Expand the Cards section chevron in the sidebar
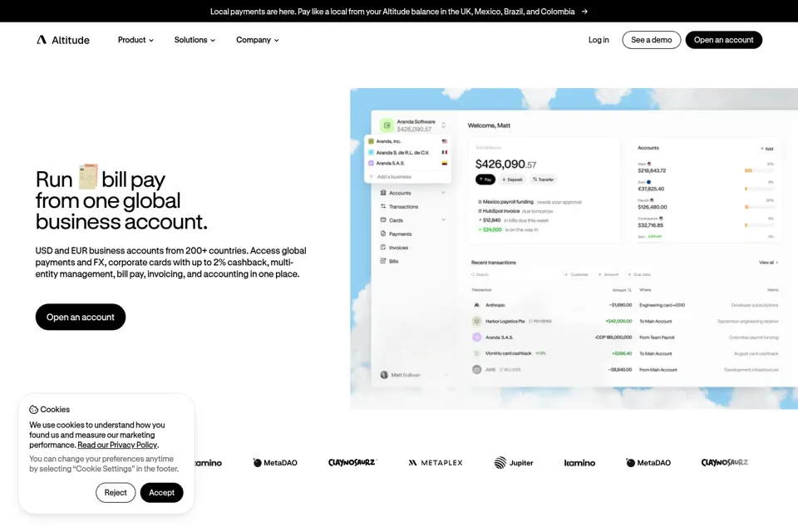 pyautogui.click(x=443, y=220)
